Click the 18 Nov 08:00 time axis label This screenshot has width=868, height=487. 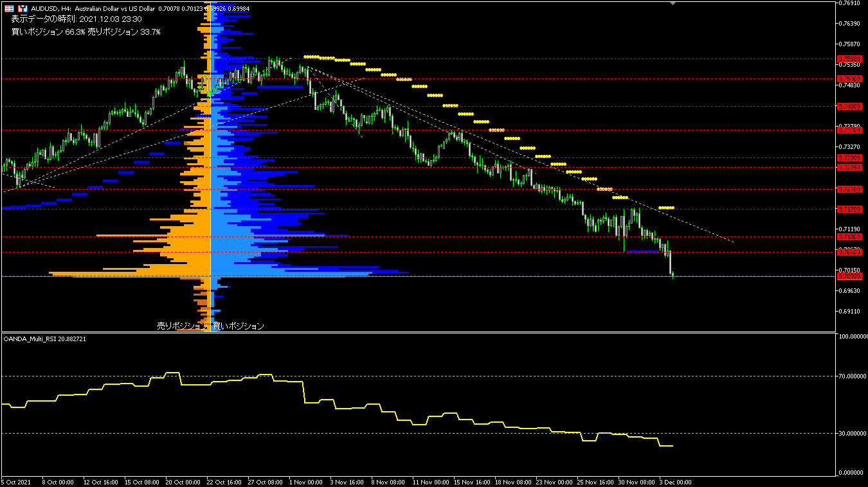pos(512,481)
